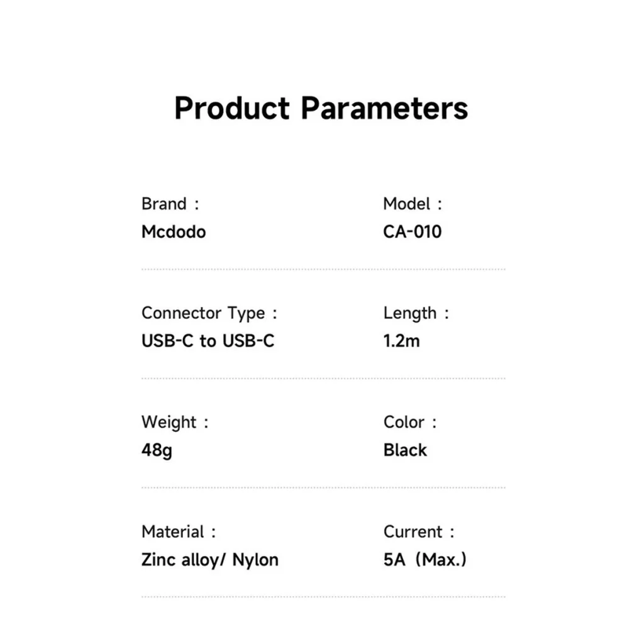Image resolution: width=644 pixels, height=644 pixels.
Task: Click the Mcdodo brand value
Action: point(174,231)
